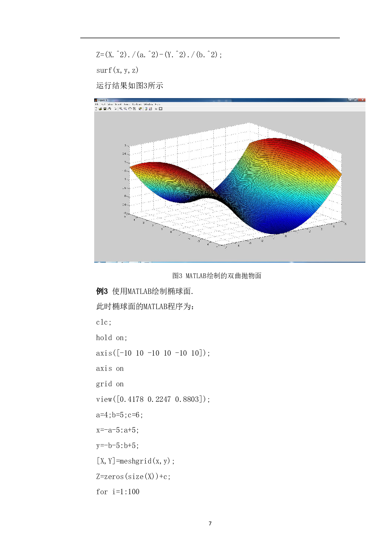Select the Data Cursor tool
The width and height of the screenshot is (392, 555).
(140, 109)
